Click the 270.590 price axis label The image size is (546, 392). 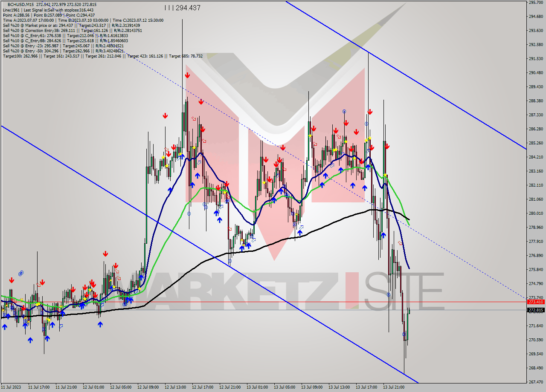coord(536,340)
